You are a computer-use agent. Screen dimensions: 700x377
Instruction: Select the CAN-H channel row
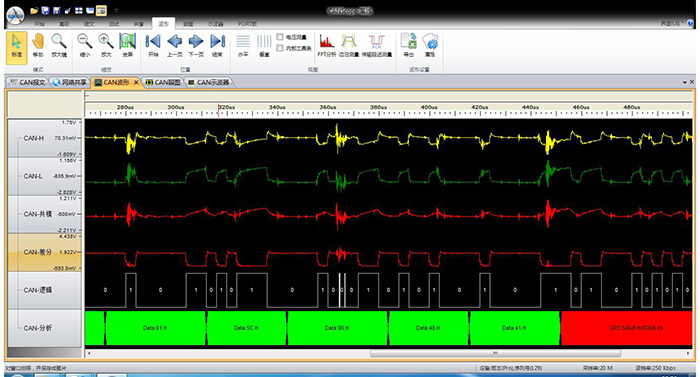coord(45,138)
